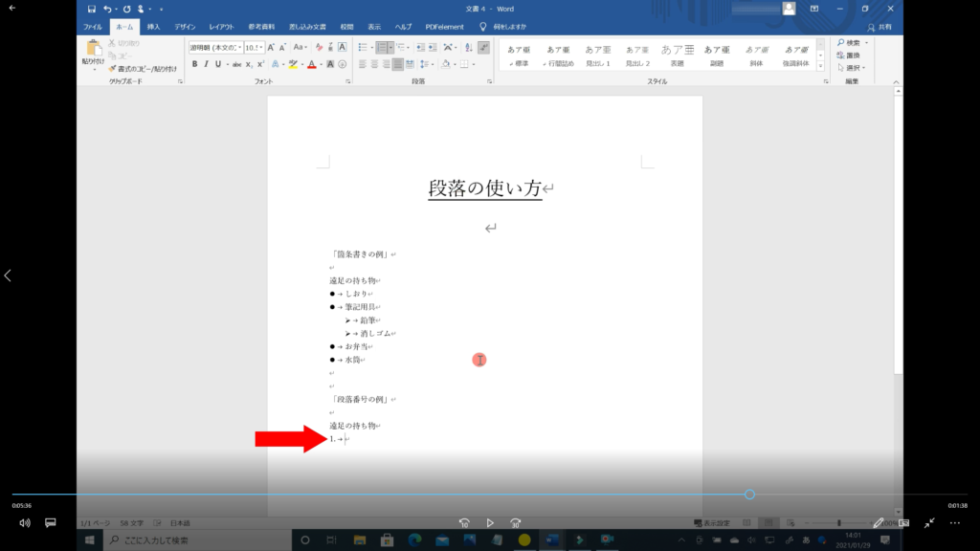Click the 共有 share button

[x=880, y=27]
